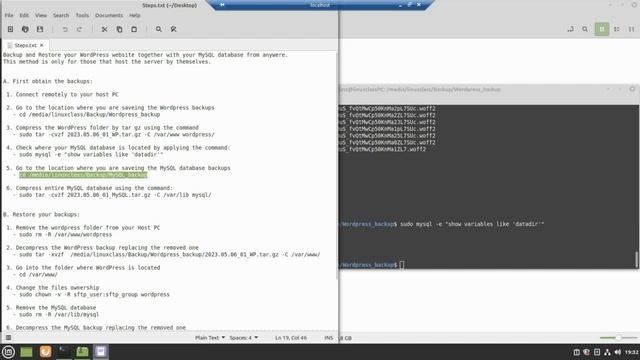Redo the last edit

(x=80, y=29)
